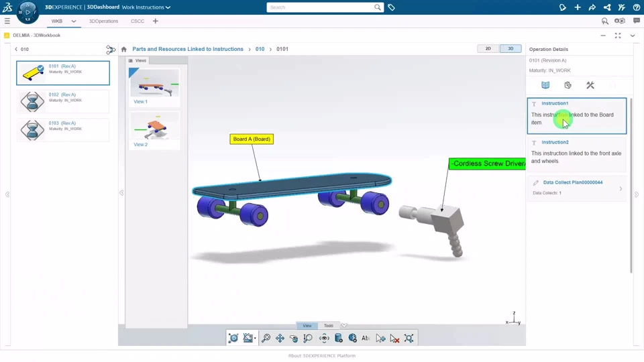Open the DELMIA widget menu chevron
Image resolution: width=644 pixels, height=362 pixels.
[x=633, y=36]
